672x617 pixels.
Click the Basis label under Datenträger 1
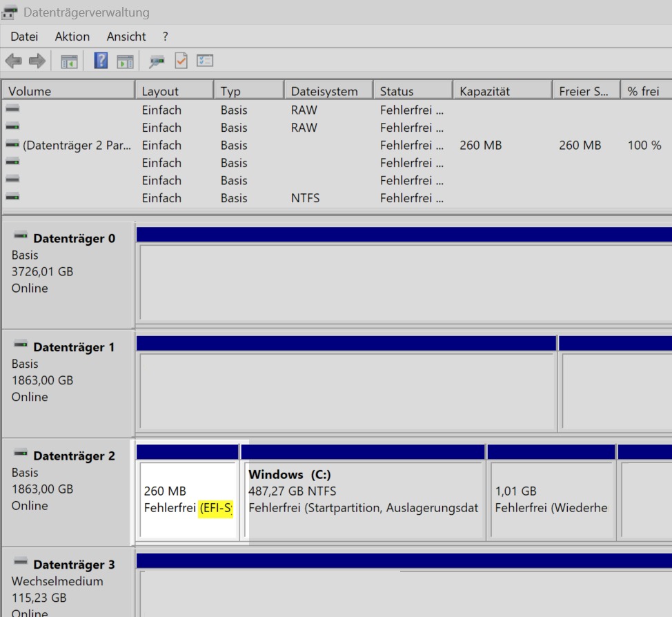(x=25, y=364)
